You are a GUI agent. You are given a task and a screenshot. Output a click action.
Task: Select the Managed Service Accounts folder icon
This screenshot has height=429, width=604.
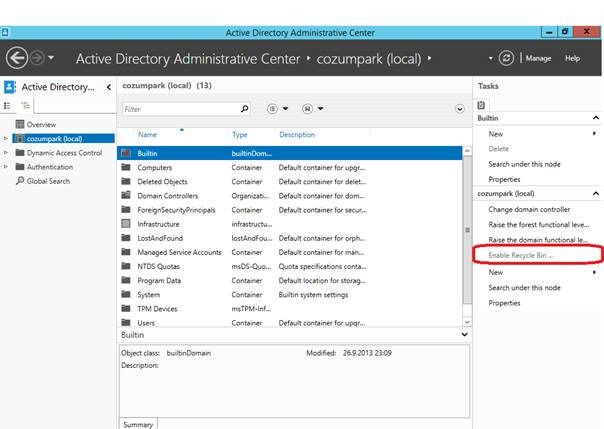tap(126, 252)
